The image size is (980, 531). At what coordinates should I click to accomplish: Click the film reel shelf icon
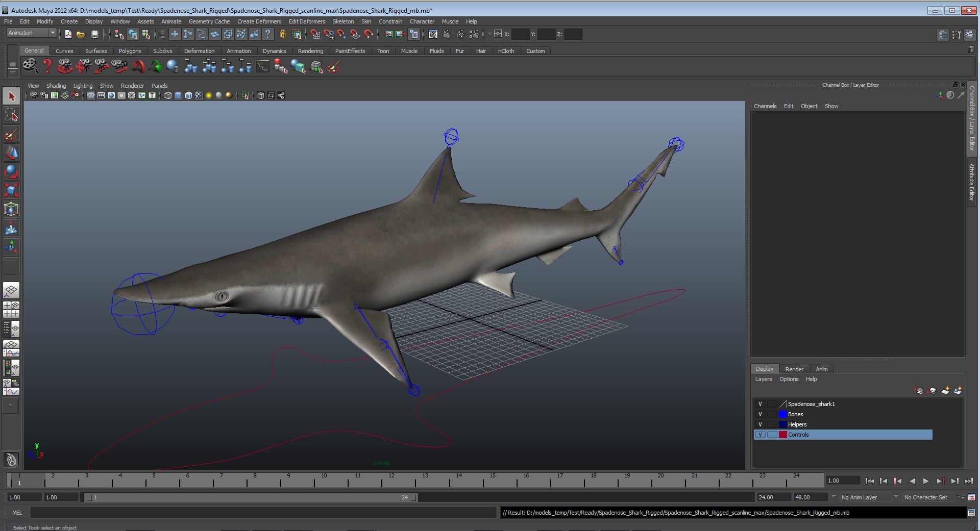30,66
